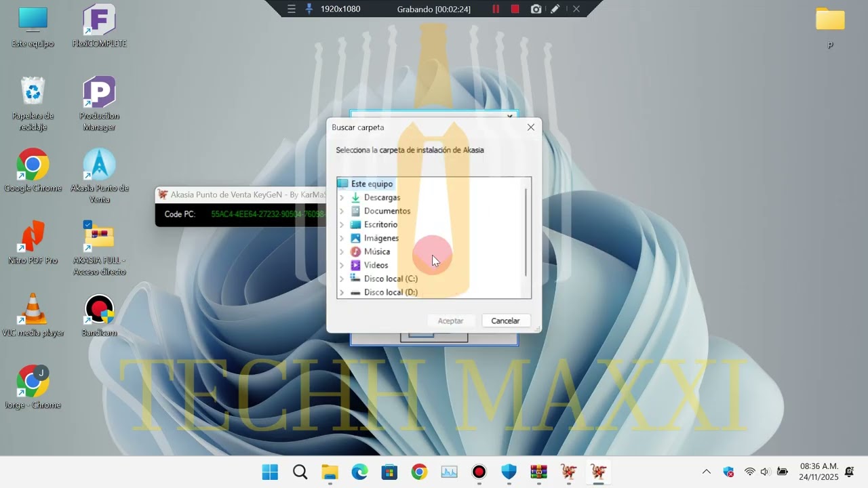Select Disco local (D:) in tree
Image resolution: width=868 pixels, height=488 pixels.
(390, 292)
